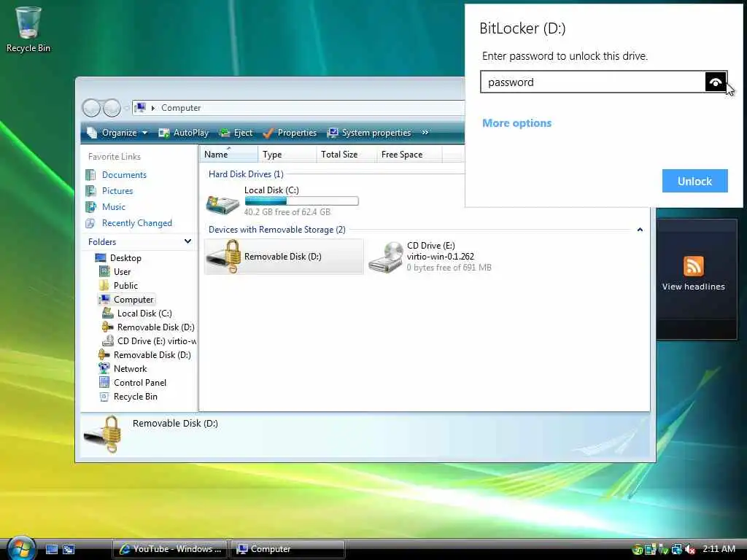Select CD Drive (E:) in folder tree

click(x=157, y=341)
